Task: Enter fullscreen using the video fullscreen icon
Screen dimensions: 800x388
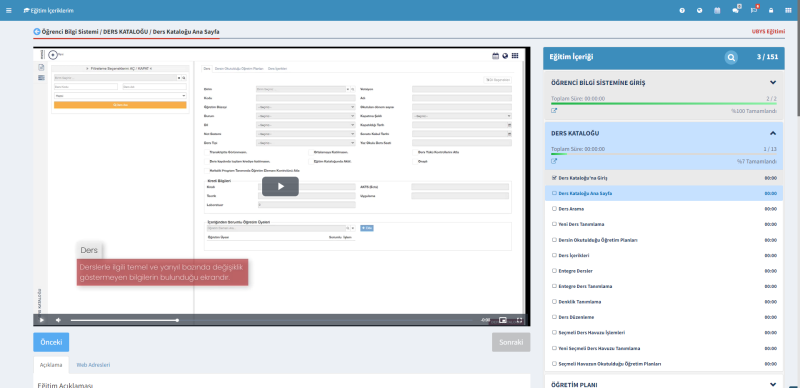Action: [519, 320]
